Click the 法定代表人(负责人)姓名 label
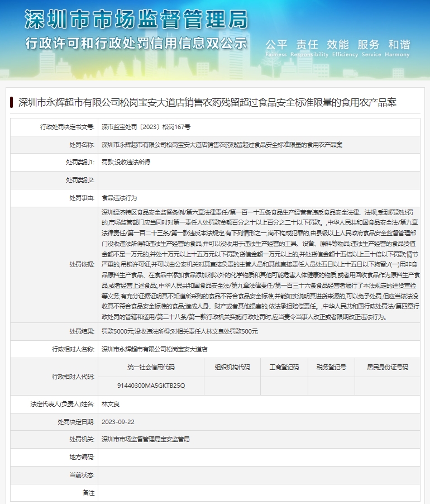This screenshot has height=504, width=430. [63, 404]
